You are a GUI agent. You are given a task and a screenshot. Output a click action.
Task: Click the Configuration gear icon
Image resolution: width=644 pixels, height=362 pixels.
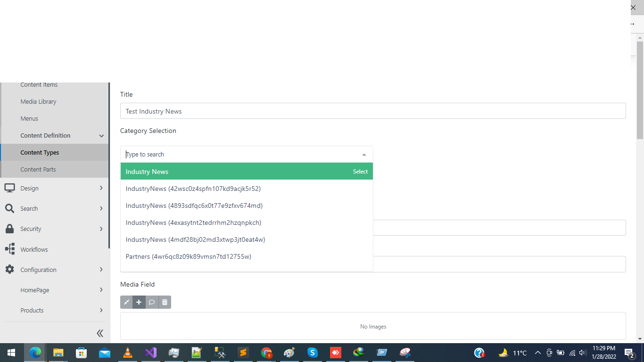click(9, 270)
